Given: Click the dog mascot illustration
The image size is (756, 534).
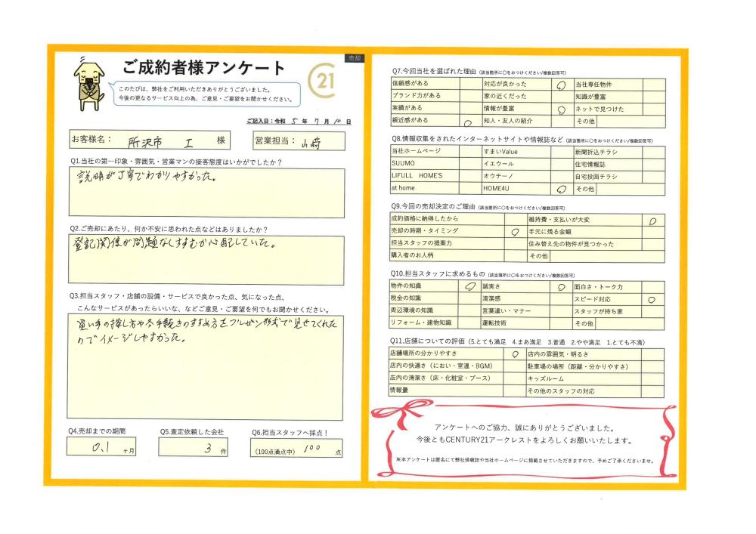Looking at the screenshot, I should [89, 85].
